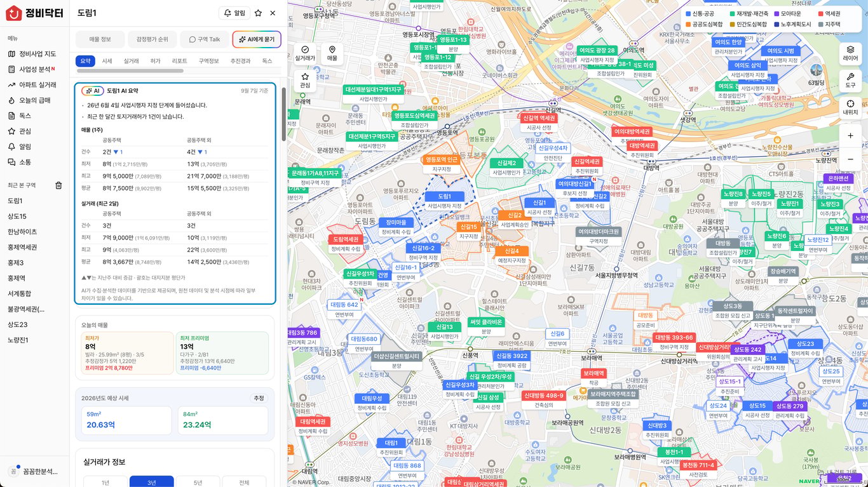868x487 pixels.
Task: Select the 써밋 클라비온 marker on map
Action: [x=486, y=326]
